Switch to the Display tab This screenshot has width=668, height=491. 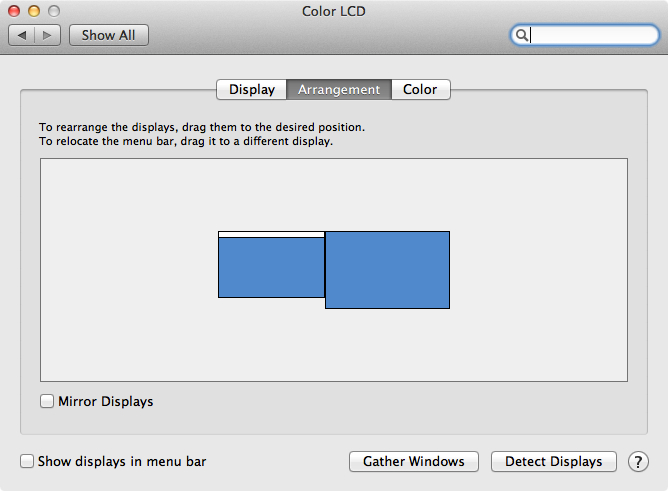(252, 89)
